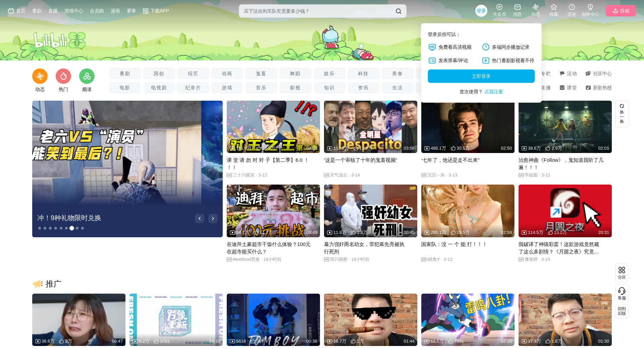Select the 国创 category tag
The image size is (644, 349).
click(x=159, y=73)
